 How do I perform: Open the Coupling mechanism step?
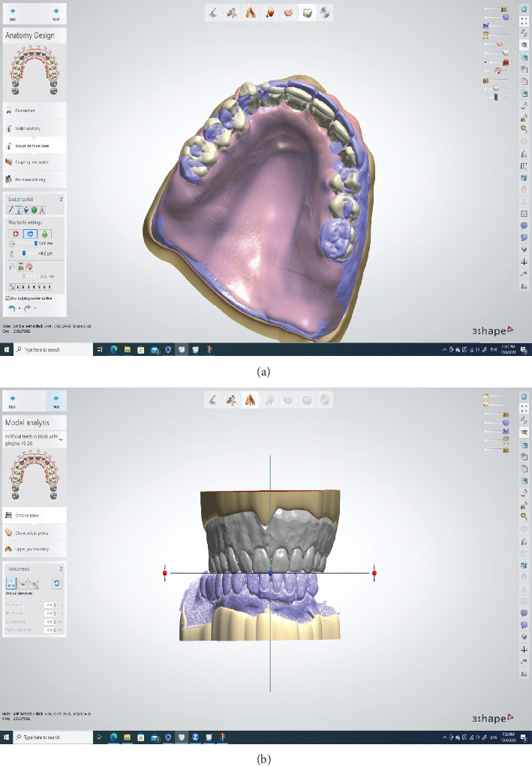coord(35,161)
